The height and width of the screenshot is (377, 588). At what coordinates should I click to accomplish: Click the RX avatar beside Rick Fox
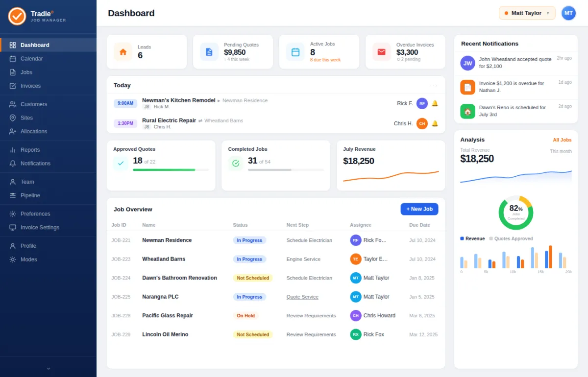(356, 334)
